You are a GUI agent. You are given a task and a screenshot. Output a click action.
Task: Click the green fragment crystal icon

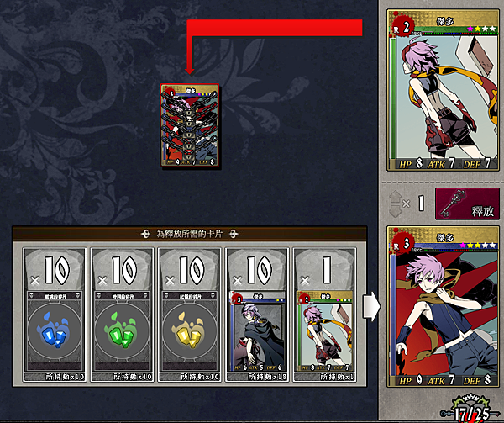(x=122, y=330)
